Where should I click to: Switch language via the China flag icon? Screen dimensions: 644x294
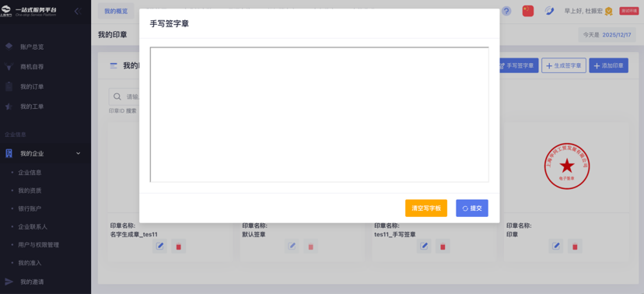528,11
